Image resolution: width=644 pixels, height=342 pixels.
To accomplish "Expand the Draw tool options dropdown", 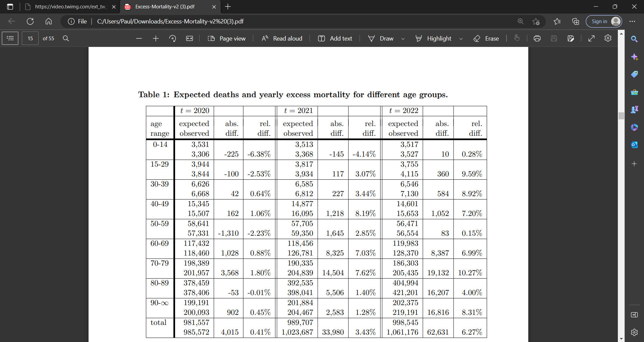I will click(x=403, y=39).
